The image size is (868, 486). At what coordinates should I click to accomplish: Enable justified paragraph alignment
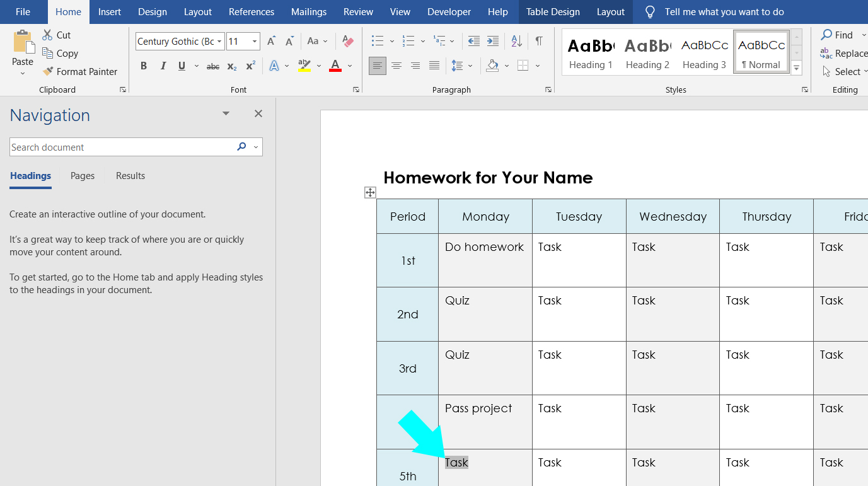434,66
